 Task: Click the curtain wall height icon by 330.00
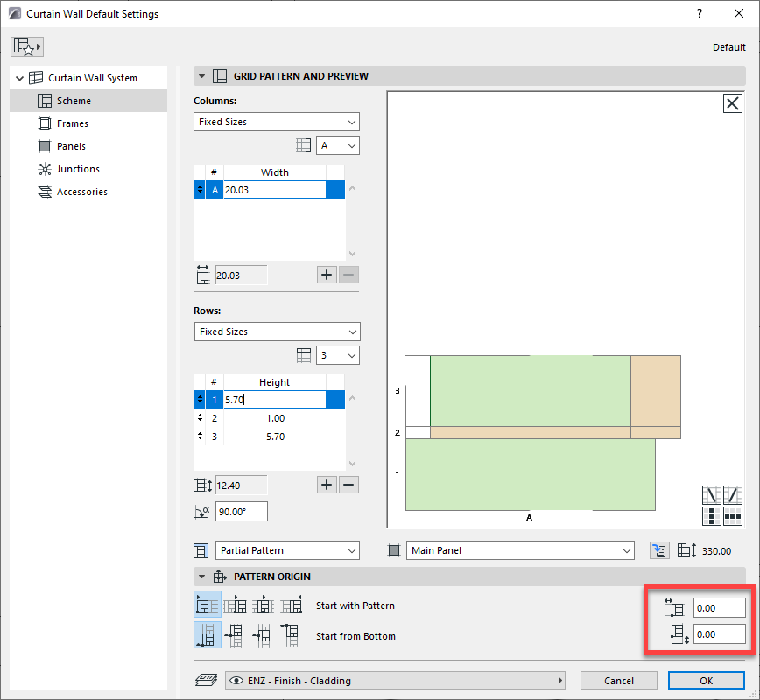coord(686,550)
